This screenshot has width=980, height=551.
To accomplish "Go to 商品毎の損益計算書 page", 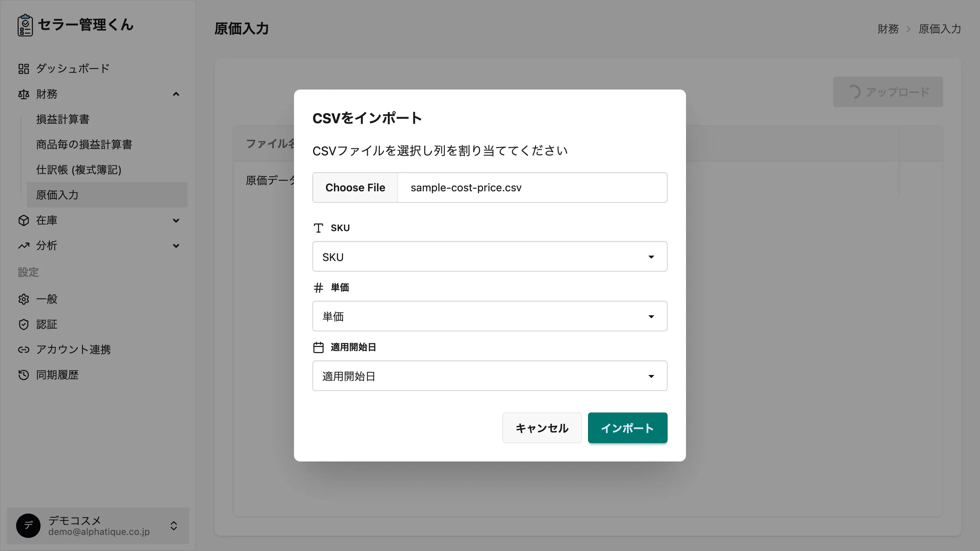I will [x=107, y=145].
